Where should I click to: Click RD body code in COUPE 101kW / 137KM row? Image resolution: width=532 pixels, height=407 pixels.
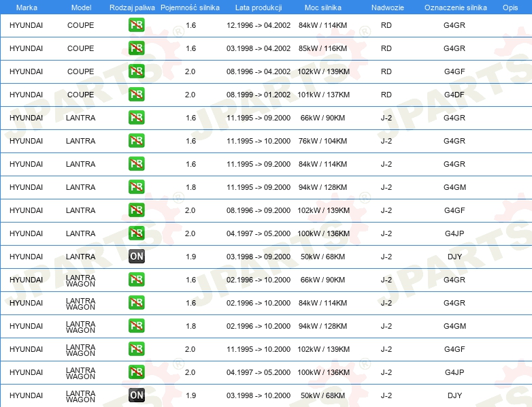pos(386,95)
